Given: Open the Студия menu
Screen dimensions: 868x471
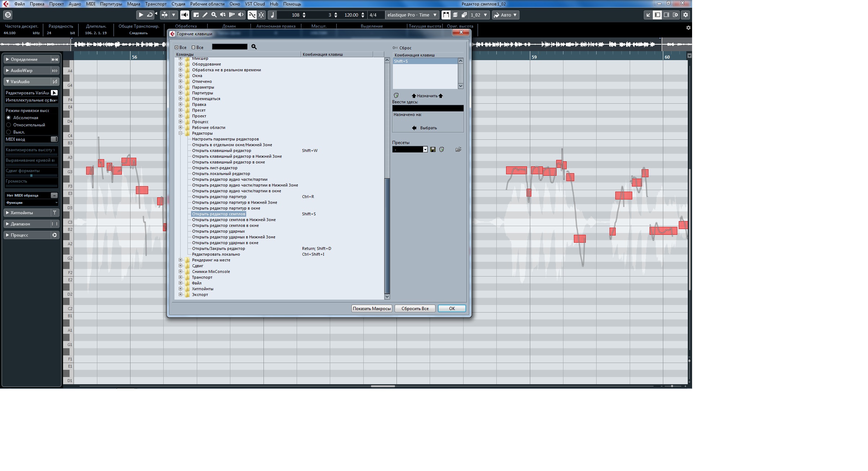Looking at the screenshot, I should coord(178,4).
